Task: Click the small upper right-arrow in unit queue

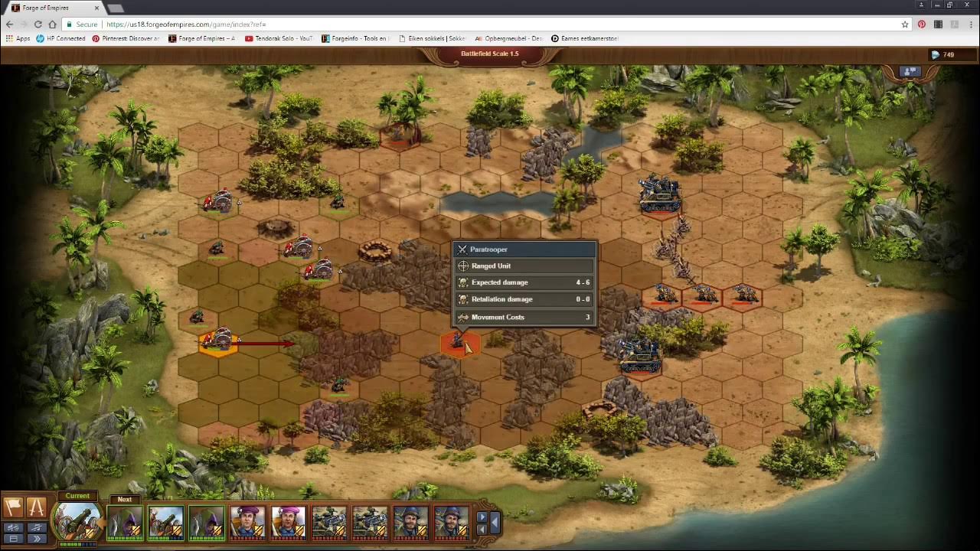Action: [x=481, y=518]
